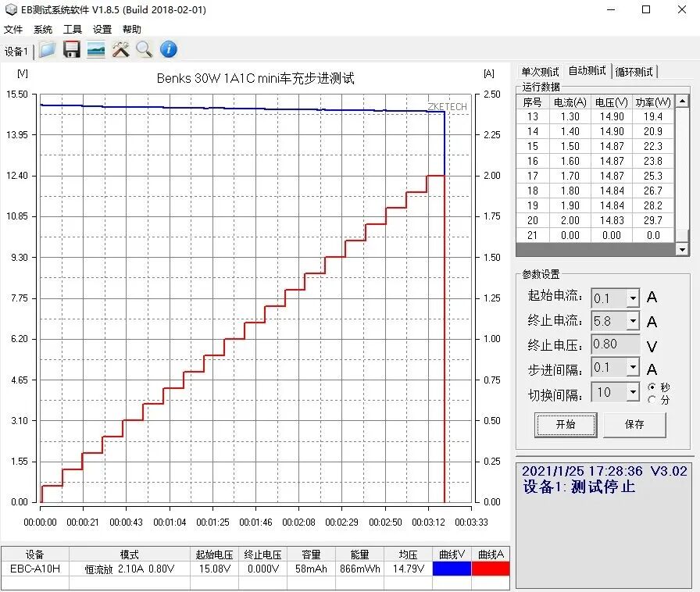Click the magnifying glass search icon
Image resolution: width=700 pixels, height=592 pixels.
tap(145, 49)
